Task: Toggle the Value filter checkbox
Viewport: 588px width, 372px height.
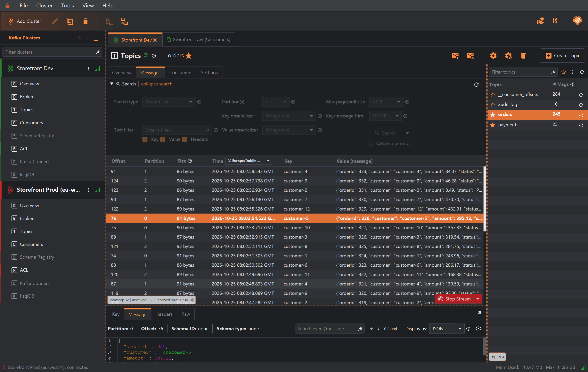Action: pyautogui.click(x=163, y=139)
